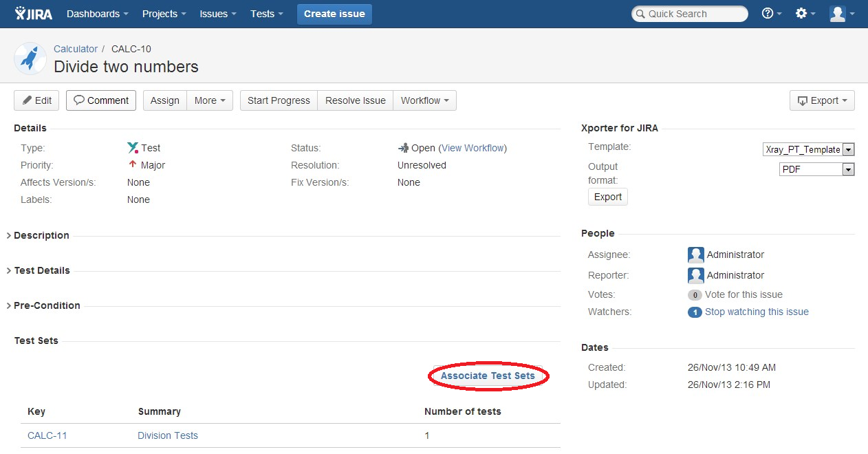Click the Assignee Administrator avatar
The image size is (868, 454).
(x=696, y=255)
